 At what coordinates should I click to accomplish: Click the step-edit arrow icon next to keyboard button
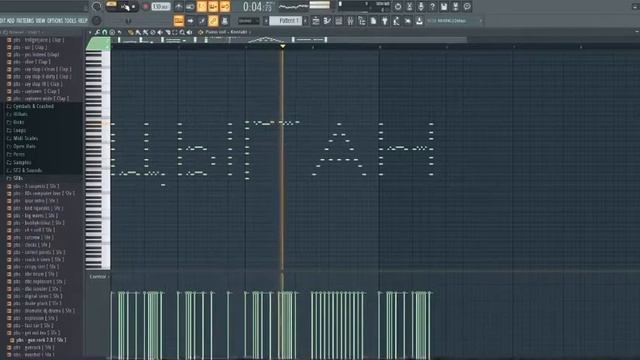tap(190, 20)
